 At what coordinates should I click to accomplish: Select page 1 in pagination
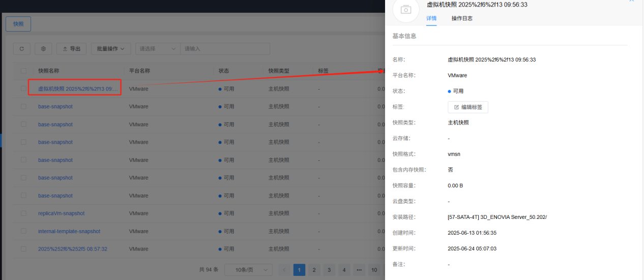[x=300, y=270]
